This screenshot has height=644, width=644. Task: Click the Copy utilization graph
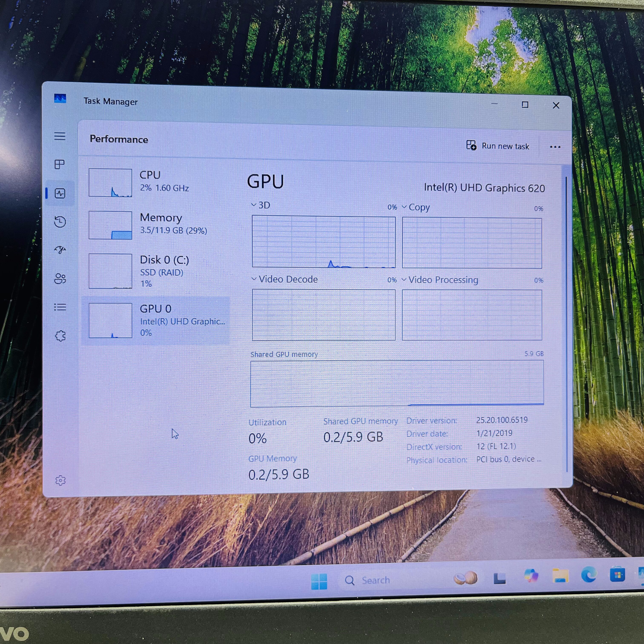coord(472,243)
